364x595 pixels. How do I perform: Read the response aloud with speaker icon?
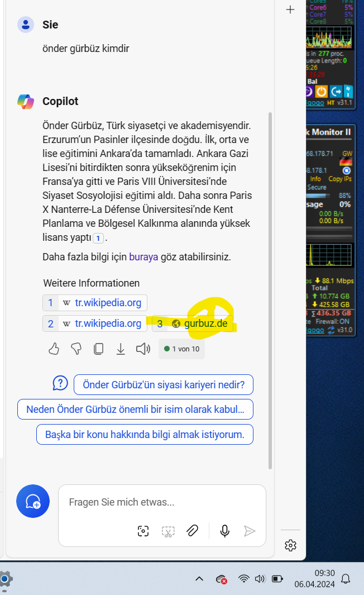click(x=143, y=349)
